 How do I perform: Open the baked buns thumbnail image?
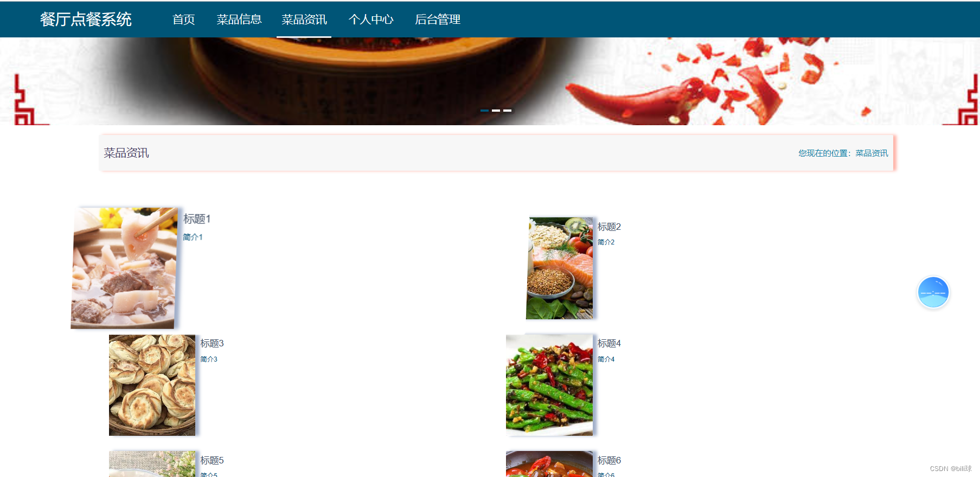152,385
